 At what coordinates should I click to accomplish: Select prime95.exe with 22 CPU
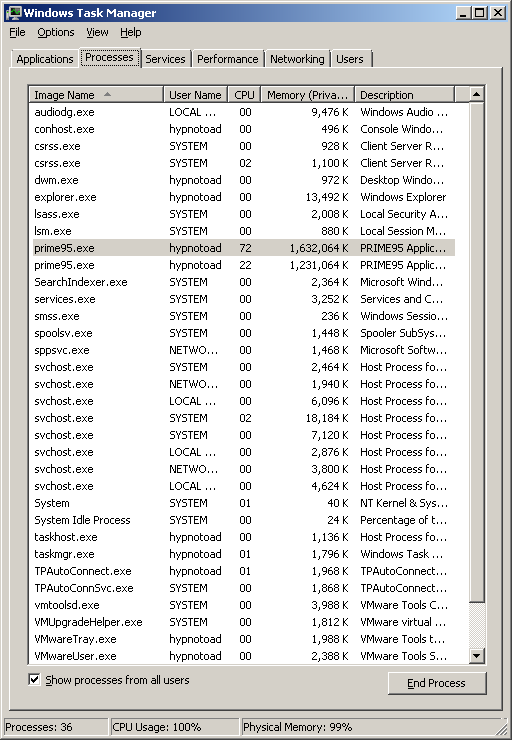point(243,265)
